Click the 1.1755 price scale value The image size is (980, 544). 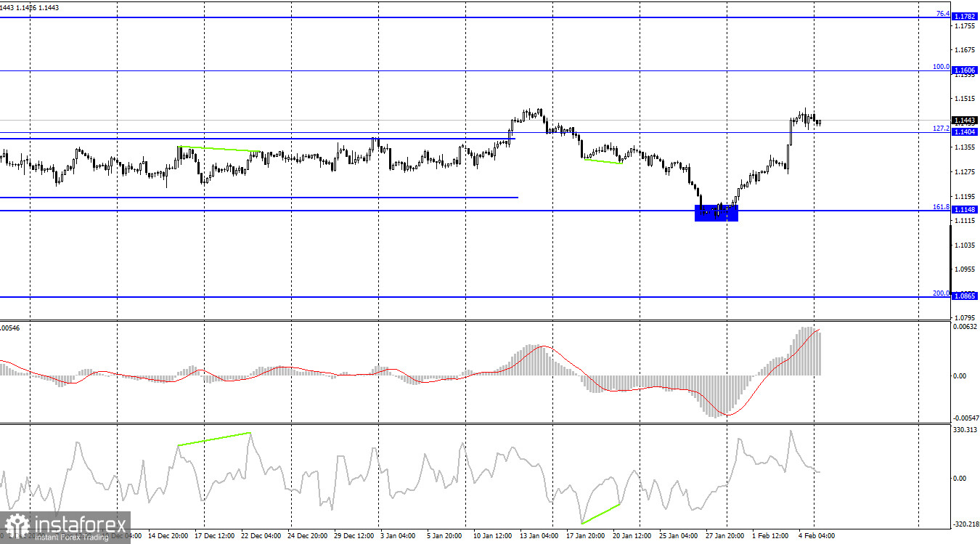pos(965,25)
